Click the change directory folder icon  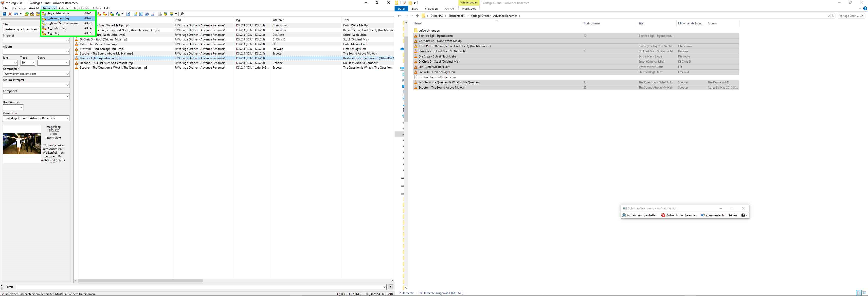point(27,14)
